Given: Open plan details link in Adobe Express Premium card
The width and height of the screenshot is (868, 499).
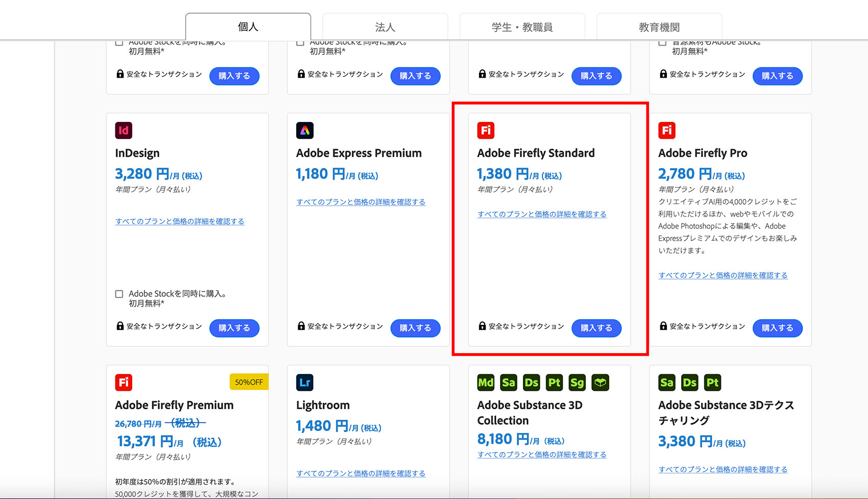Looking at the screenshot, I should pos(361,202).
